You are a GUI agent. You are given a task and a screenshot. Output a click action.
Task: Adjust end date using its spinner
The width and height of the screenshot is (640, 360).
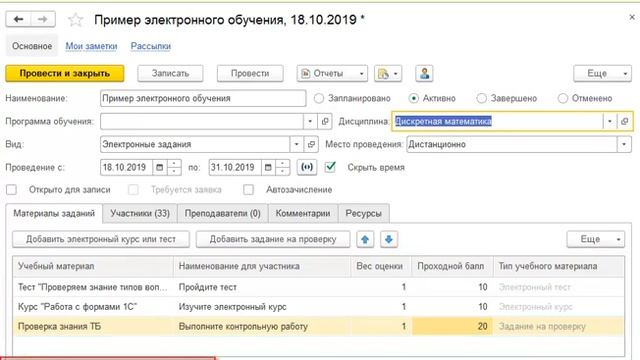point(282,167)
